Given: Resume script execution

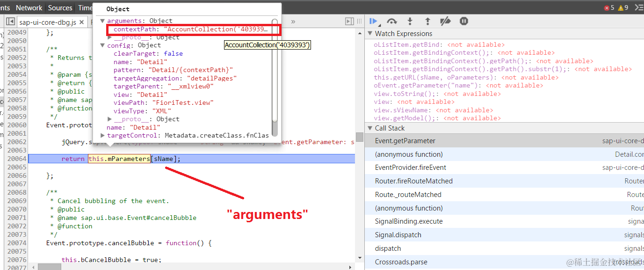Looking at the screenshot, I should point(373,21).
